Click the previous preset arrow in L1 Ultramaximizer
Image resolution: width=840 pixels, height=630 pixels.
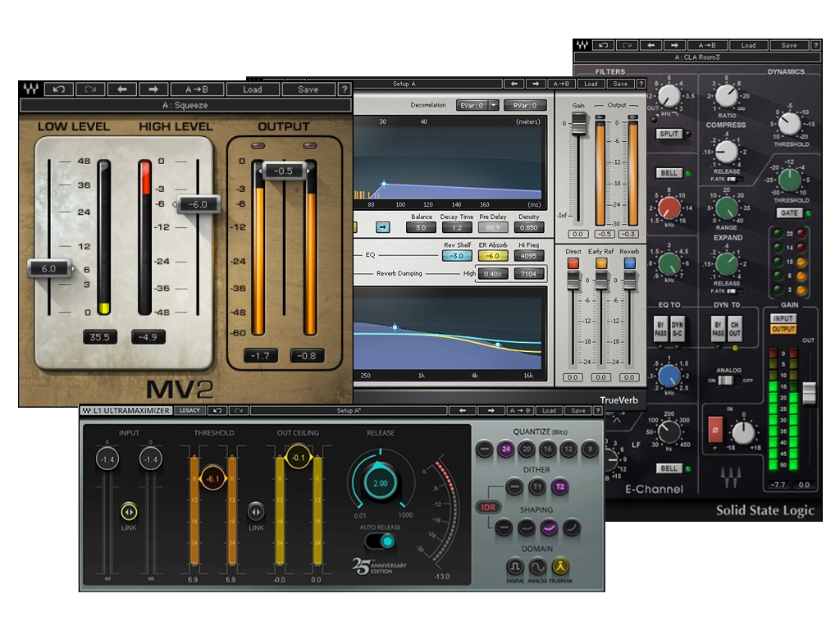tap(463, 410)
